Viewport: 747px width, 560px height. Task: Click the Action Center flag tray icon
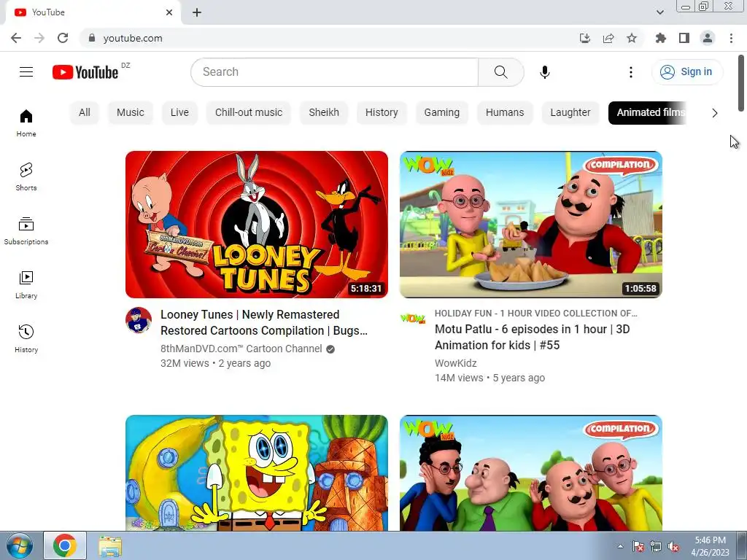638,547
